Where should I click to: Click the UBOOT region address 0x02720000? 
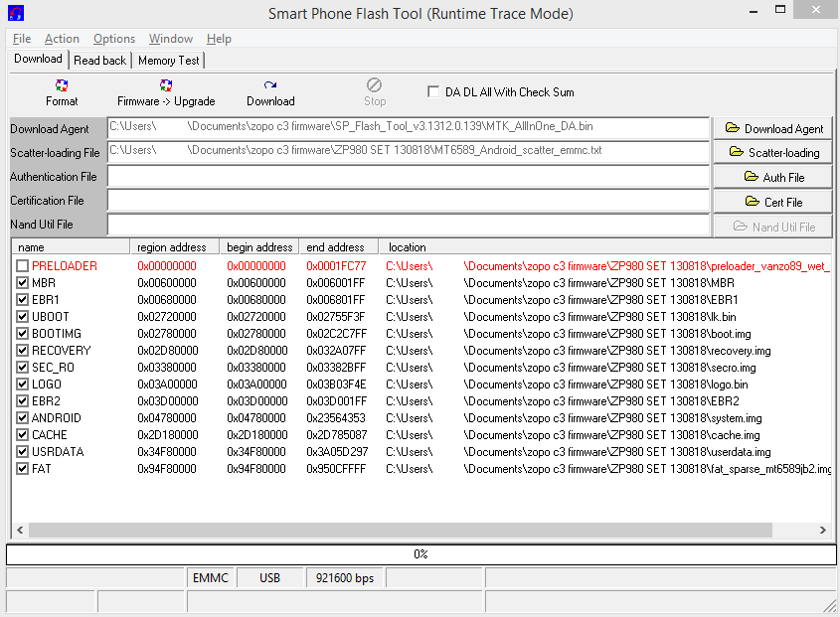[x=167, y=317]
